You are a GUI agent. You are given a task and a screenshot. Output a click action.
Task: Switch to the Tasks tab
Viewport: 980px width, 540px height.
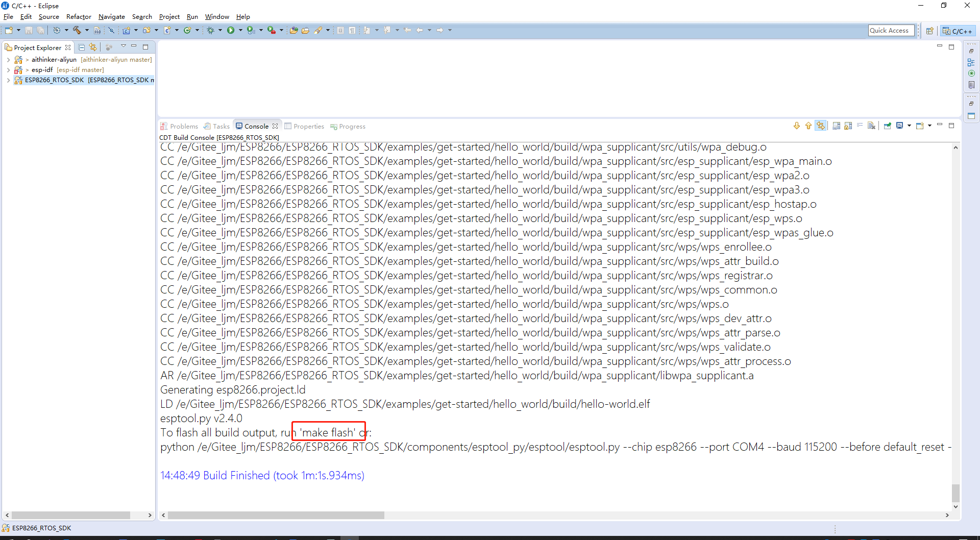pyautogui.click(x=216, y=126)
